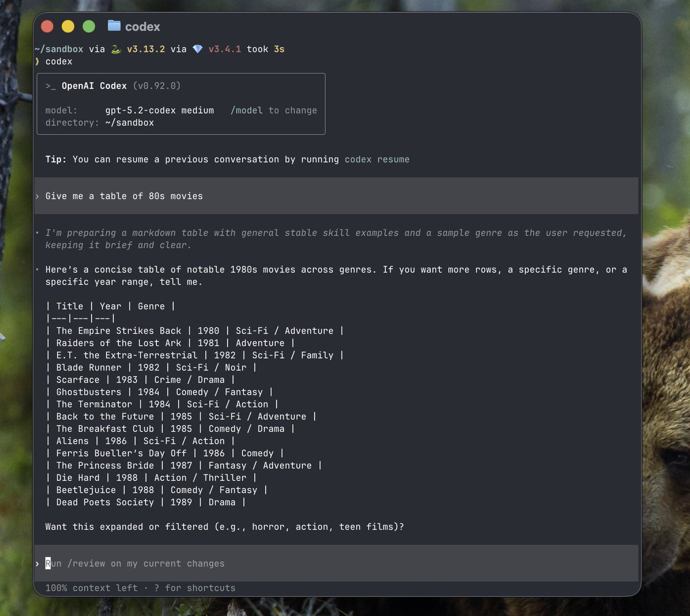This screenshot has height=616, width=690.
Task: Click the 'Blade Runner' row
Action: pos(151,368)
